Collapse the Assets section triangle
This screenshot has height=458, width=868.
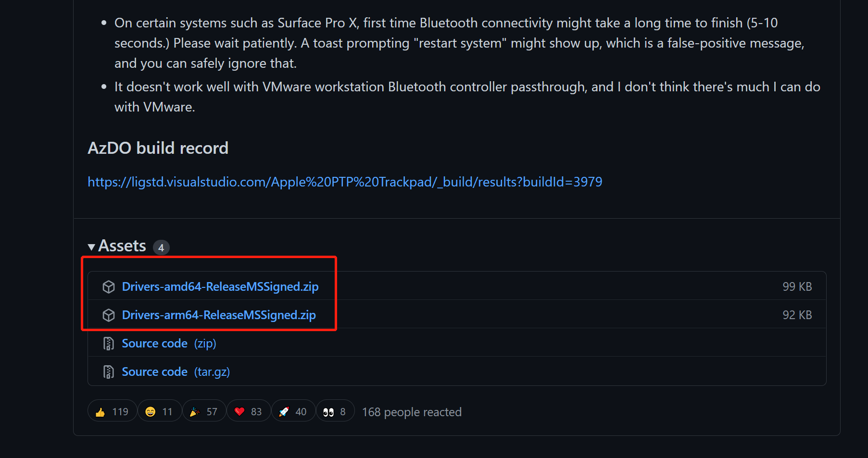(91, 247)
